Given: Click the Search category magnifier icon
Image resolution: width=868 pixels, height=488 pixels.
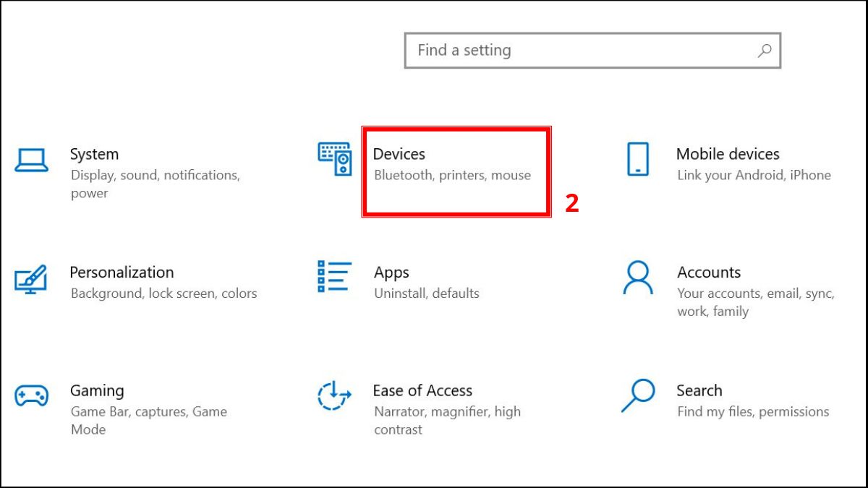Looking at the screenshot, I should click(637, 395).
